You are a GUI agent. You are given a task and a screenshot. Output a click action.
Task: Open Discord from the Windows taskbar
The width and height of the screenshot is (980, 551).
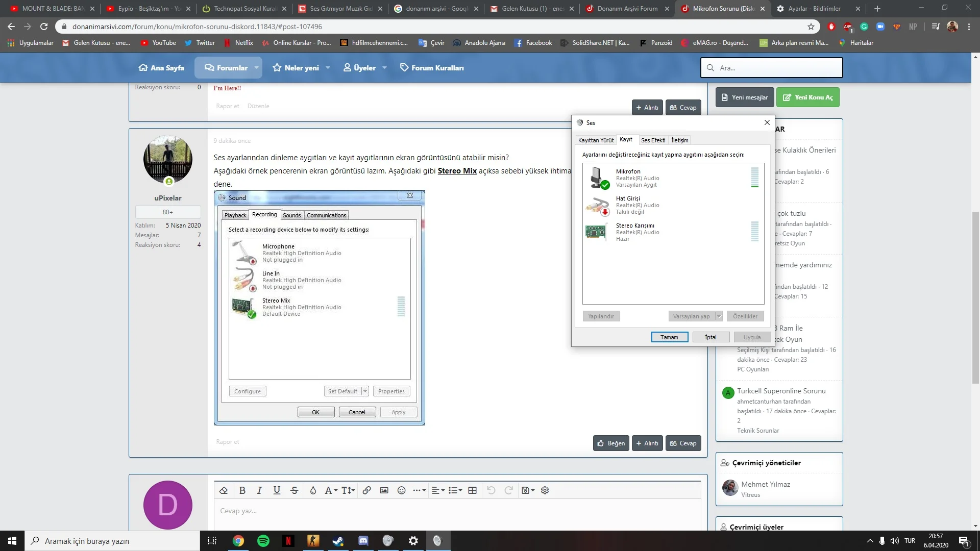363,541
